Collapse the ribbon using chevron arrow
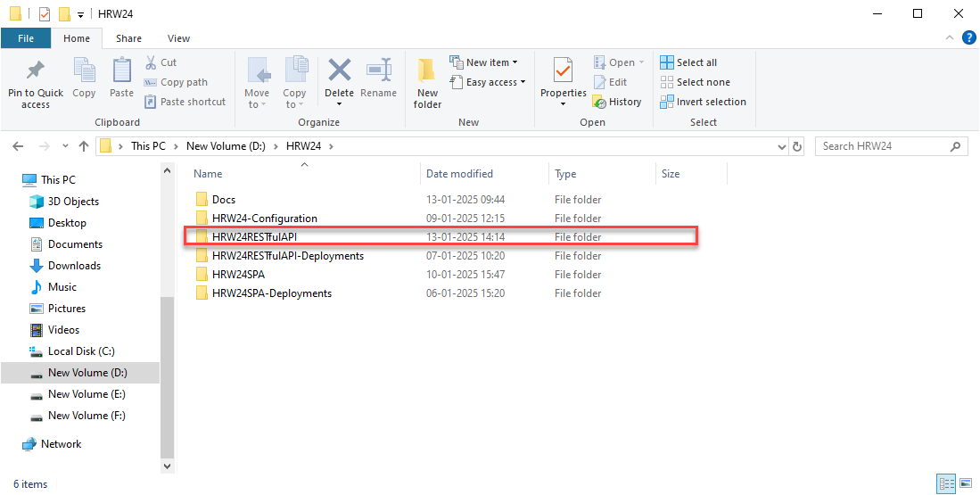 [951, 38]
